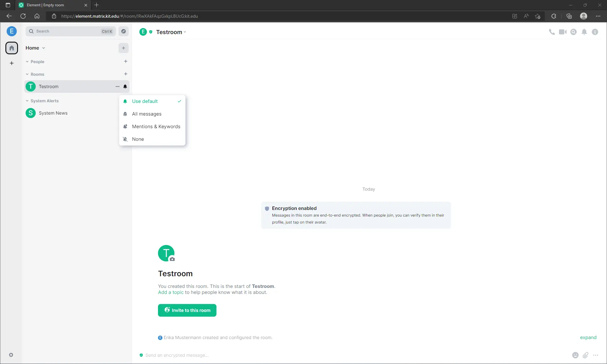Open room info panel
This screenshot has width=607, height=364.
pos(595,32)
